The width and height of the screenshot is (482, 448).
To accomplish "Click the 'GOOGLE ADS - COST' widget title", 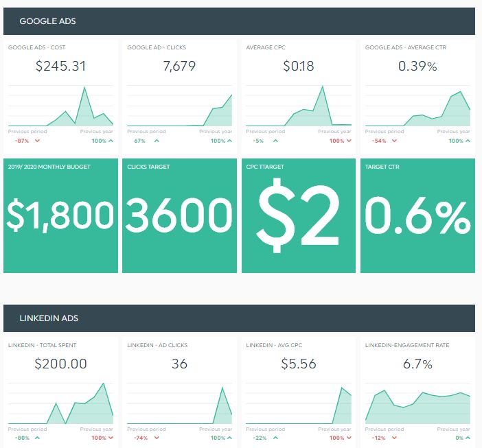I will click(x=36, y=47).
